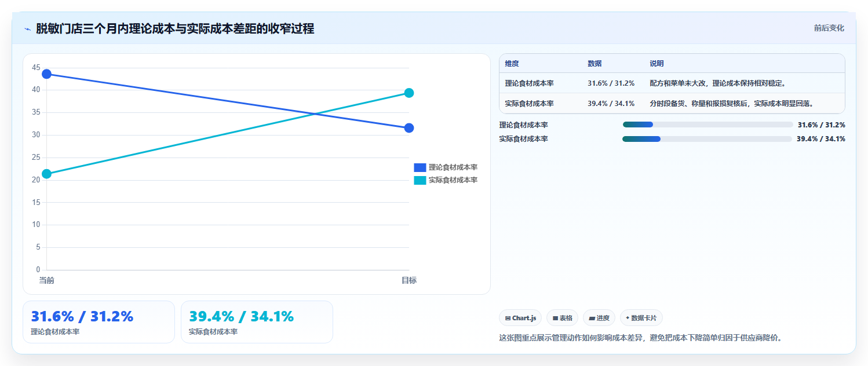This screenshot has width=868, height=366.
Task: Click the 理论食材成本率 label beside progress bar
Action: click(x=523, y=125)
